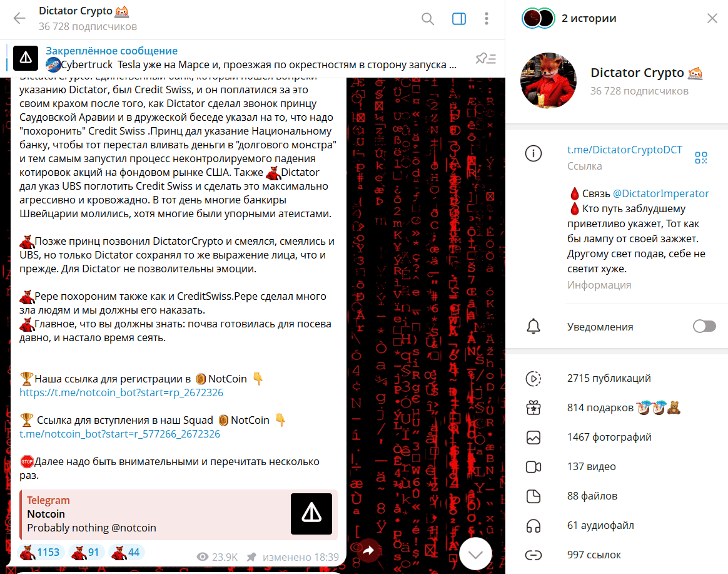Show the channel QR code

[x=701, y=158]
